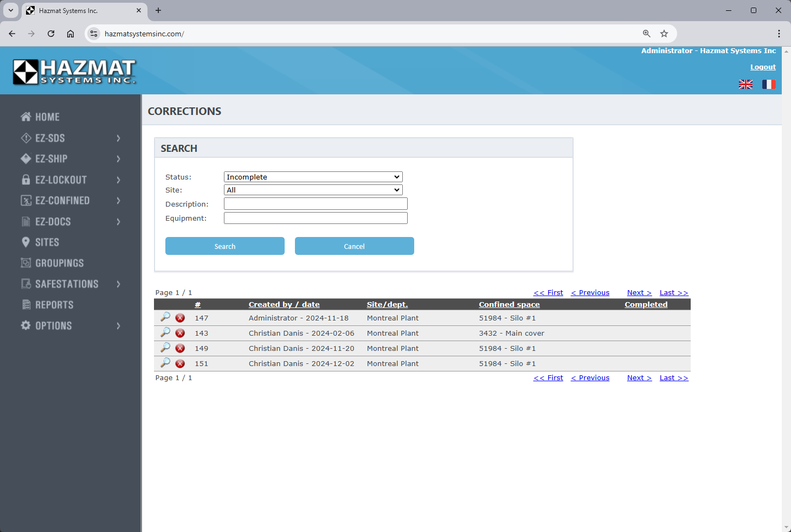Viewport: 791px width, 532px height.
Task: Expand the EZ-CONFINED sidebar menu
Action: pos(62,201)
